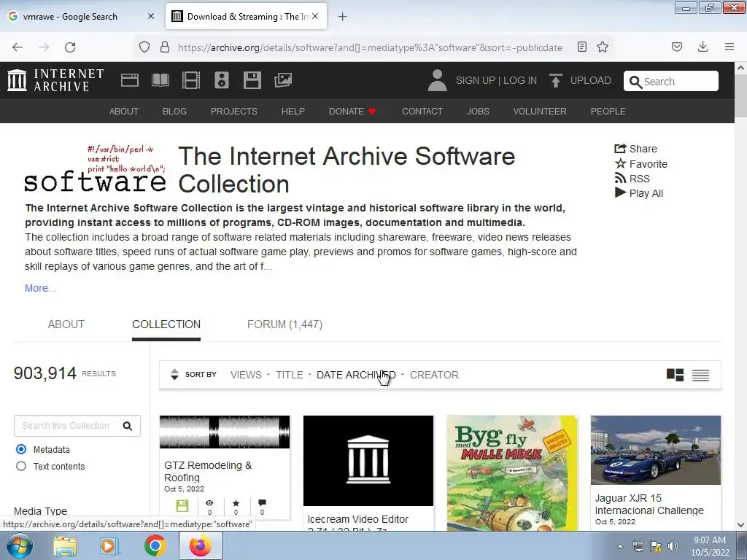Click the site shield tracking protection icon
Image resolution: width=747 pixels, height=560 pixels.
click(x=144, y=47)
